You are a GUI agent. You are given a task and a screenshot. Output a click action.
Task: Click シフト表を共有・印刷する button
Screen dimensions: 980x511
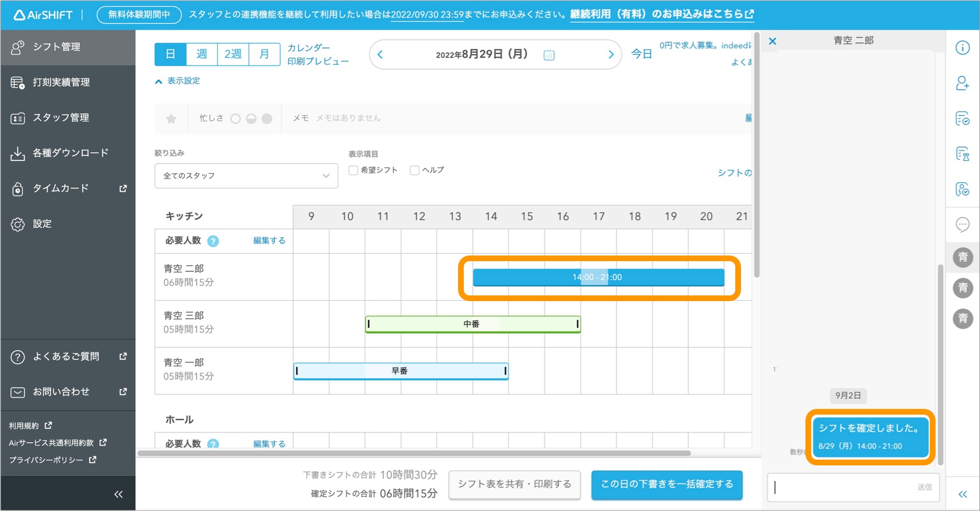pyautogui.click(x=514, y=484)
